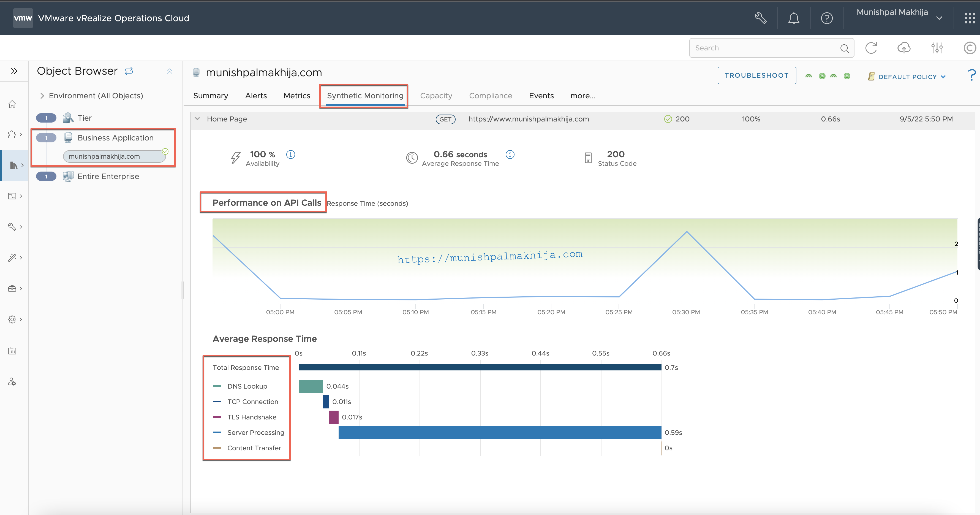Open the sliders settings icon
Image resolution: width=980 pixels, height=515 pixels.
pos(937,48)
